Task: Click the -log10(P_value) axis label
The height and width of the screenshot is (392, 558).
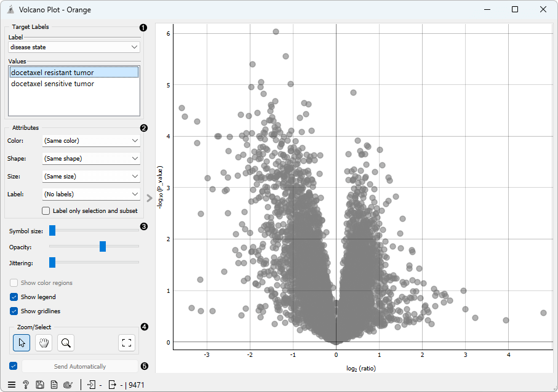Action: click(x=160, y=187)
